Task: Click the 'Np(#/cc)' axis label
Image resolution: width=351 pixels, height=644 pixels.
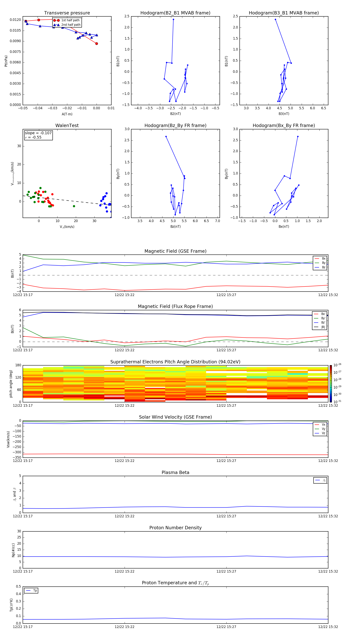Action: pos(13,550)
